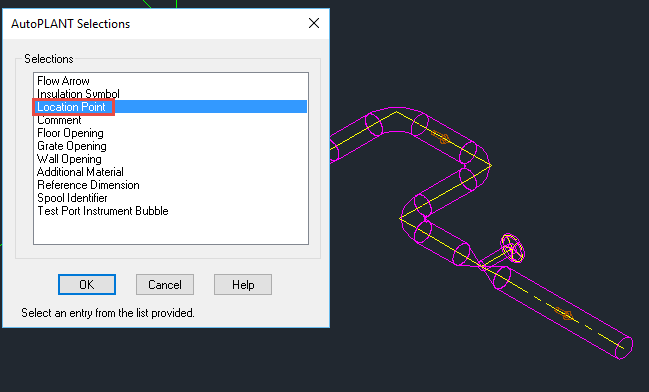Close the AutoPLANT Selections dialog
The image size is (649, 392).
[314, 23]
